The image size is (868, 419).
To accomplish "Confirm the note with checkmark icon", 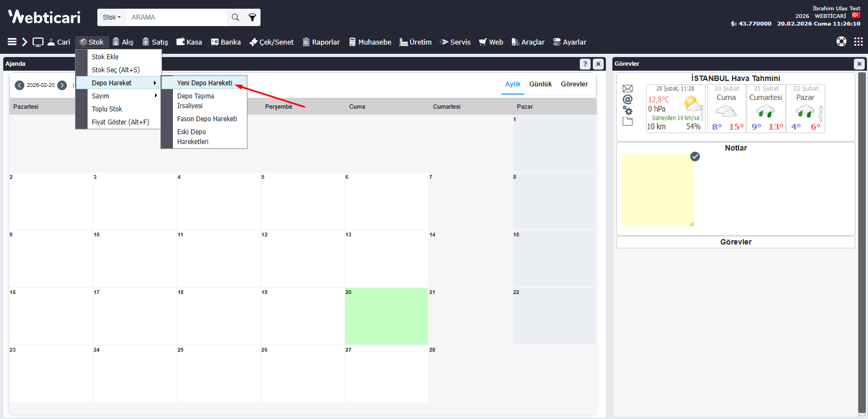I will coord(695,157).
